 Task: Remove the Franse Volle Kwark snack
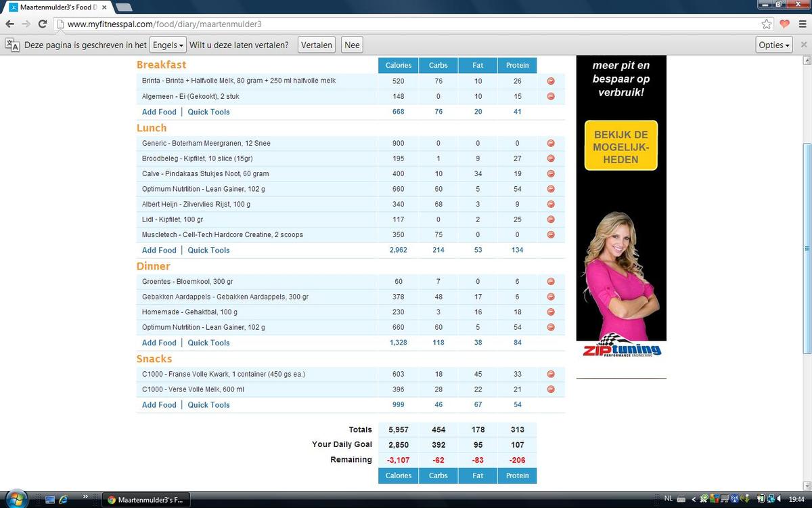(x=551, y=374)
